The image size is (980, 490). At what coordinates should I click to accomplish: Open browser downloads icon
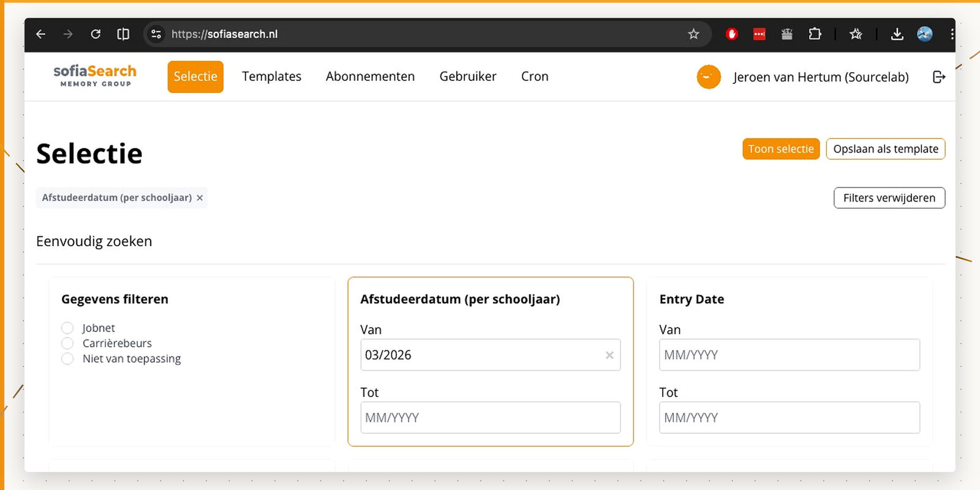pyautogui.click(x=897, y=34)
